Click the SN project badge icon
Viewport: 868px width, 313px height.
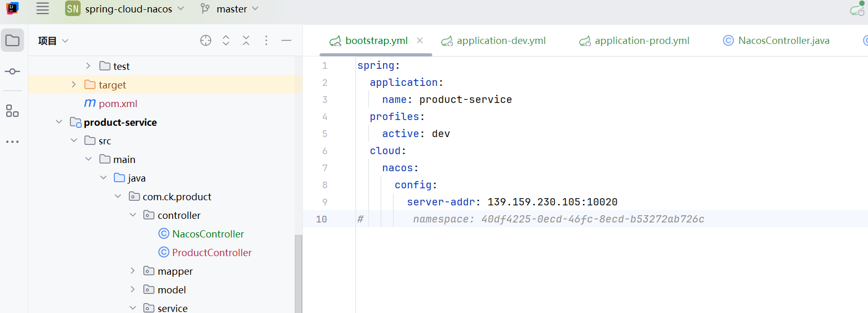[73, 8]
